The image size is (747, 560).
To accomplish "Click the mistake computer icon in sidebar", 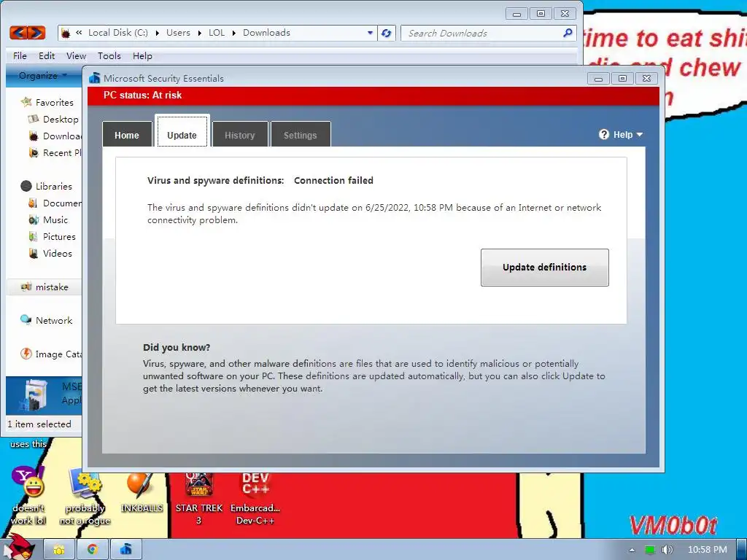I will [26, 287].
